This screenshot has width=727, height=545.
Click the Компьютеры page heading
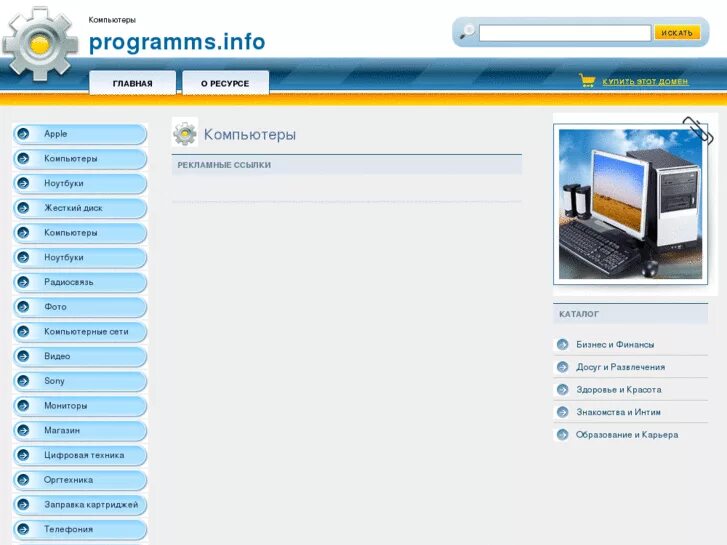coord(250,135)
